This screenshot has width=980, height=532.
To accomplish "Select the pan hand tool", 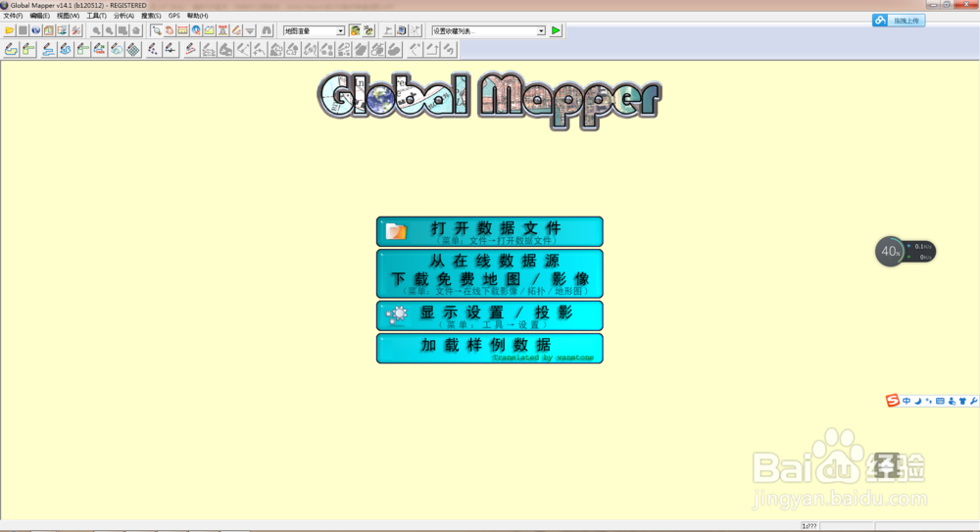I will pos(170,30).
